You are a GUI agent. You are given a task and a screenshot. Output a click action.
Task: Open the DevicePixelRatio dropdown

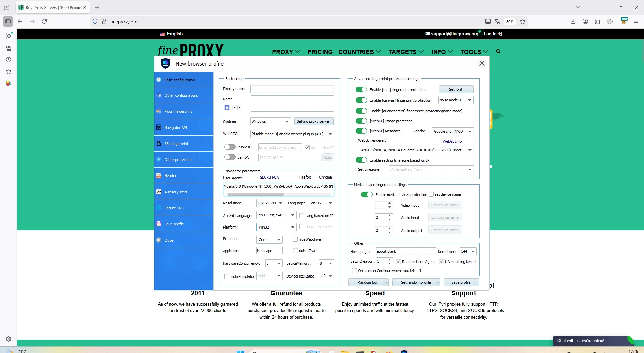coord(327,276)
